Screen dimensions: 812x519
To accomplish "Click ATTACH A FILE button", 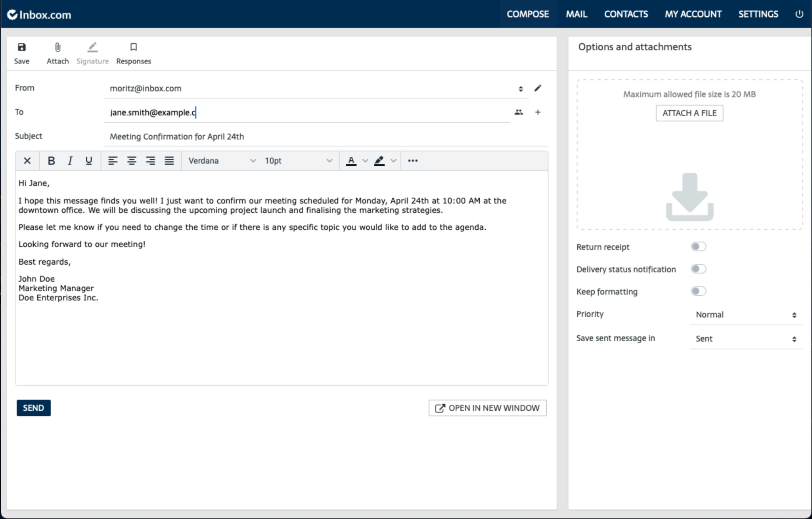I will pyautogui.click(x=689, y=113).
